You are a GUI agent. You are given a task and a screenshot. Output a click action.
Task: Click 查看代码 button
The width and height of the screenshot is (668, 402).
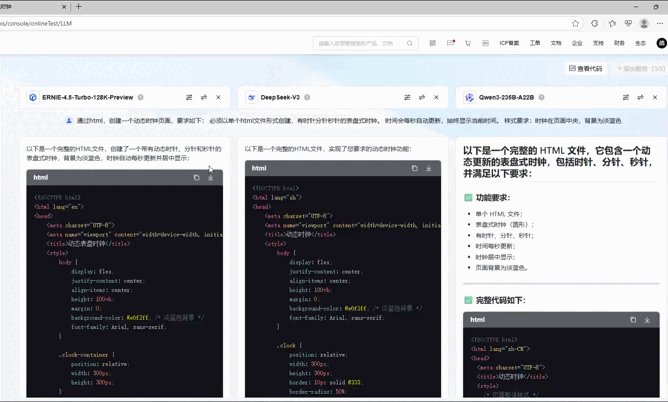(x=585, y=69)
